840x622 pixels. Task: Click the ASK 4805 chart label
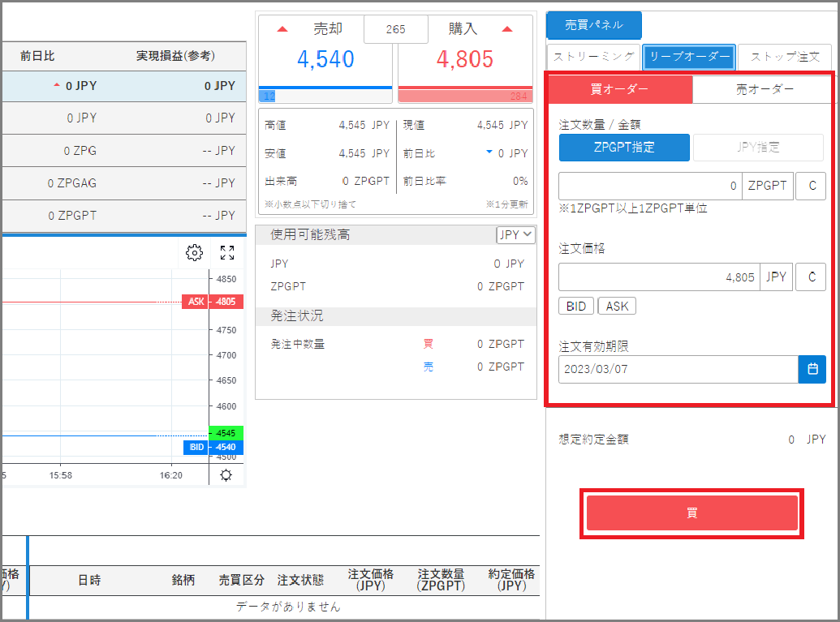coord(213,302)
